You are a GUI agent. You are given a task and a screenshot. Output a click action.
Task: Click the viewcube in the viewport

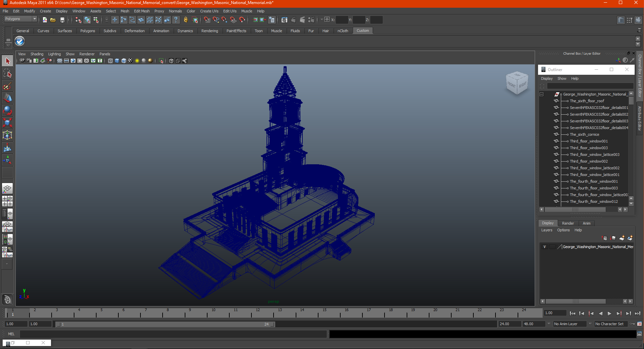click(x=517, y=83)
